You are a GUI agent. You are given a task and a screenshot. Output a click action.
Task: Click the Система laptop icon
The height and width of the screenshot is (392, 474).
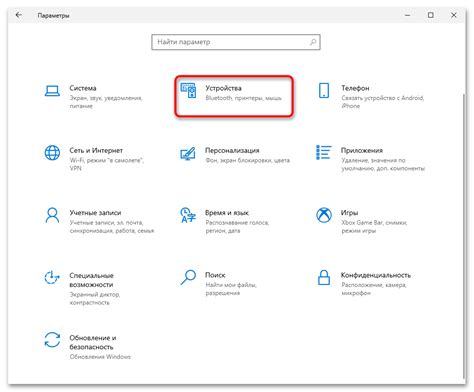coord(52,91)
